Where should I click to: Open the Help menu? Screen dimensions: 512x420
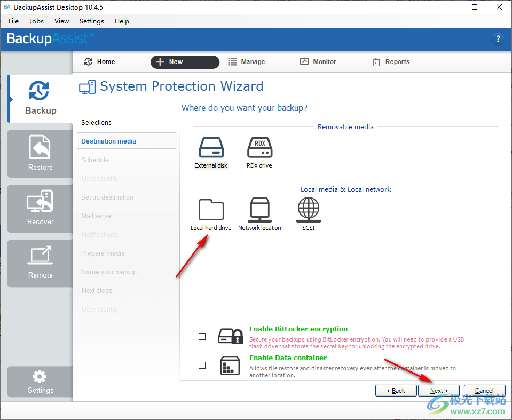pos(122,21)
